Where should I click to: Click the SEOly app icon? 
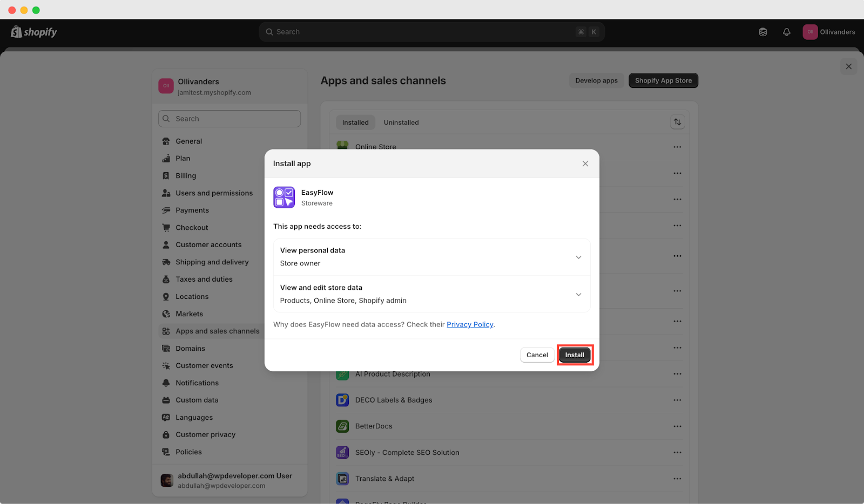[342, 452]
